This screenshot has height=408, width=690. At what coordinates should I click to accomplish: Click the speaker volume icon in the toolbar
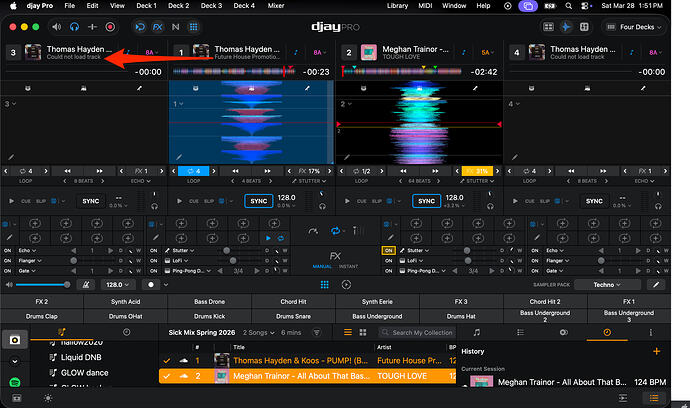point(57,27)
